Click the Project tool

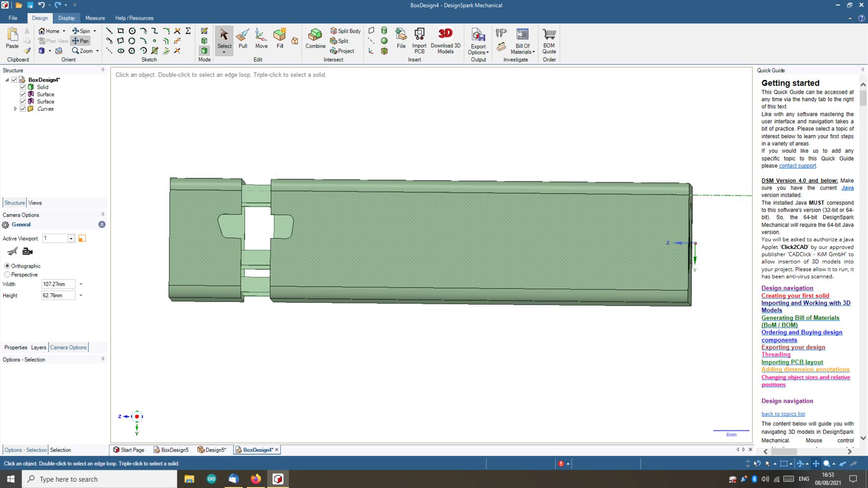(x=342, y=51)
